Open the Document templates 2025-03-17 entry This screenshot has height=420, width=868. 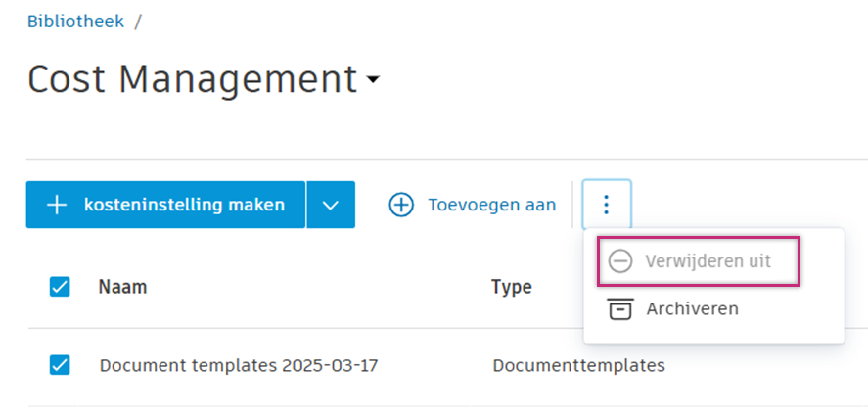click(239, 366)
